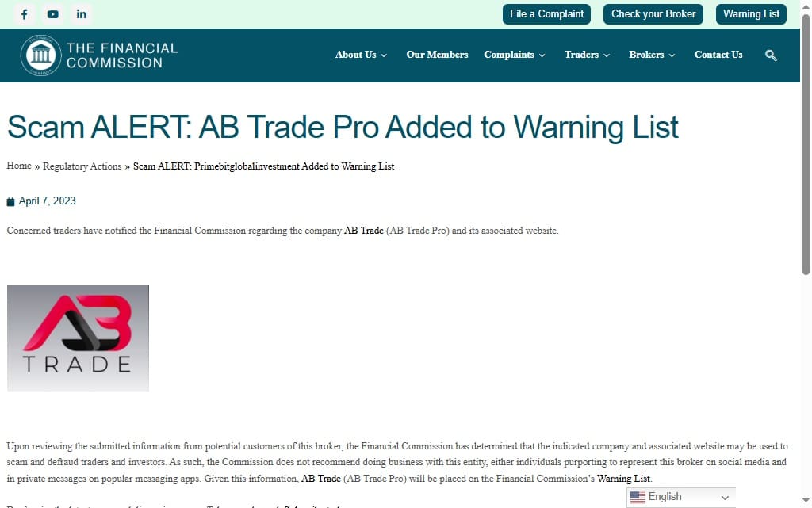812x508 pixels.
Task: Click the AB Trade logo image
Action: 78,338
